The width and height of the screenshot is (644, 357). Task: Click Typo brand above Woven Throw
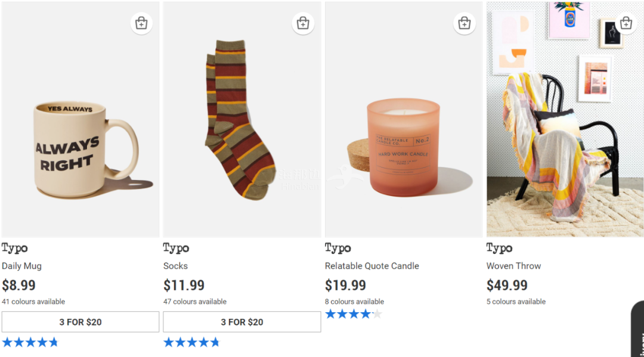coord(499,248)
